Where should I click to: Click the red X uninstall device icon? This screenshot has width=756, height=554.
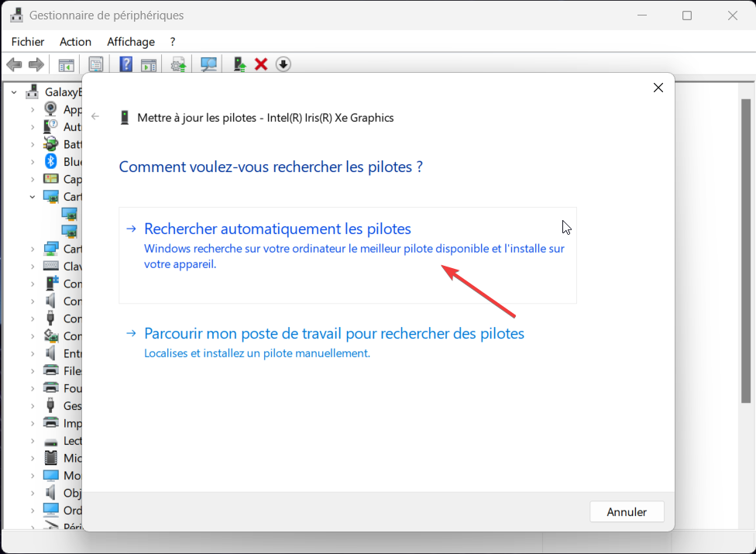pos(261,64)
